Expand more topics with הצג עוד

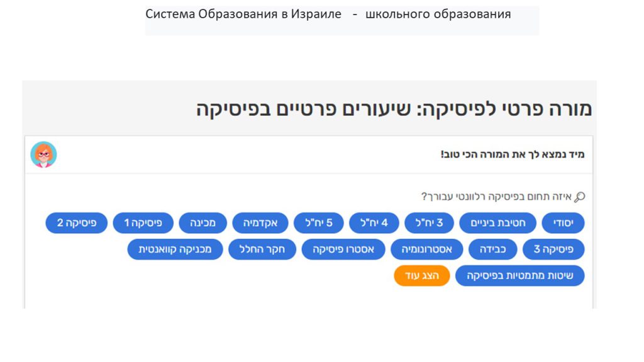[x=422, y=276]
